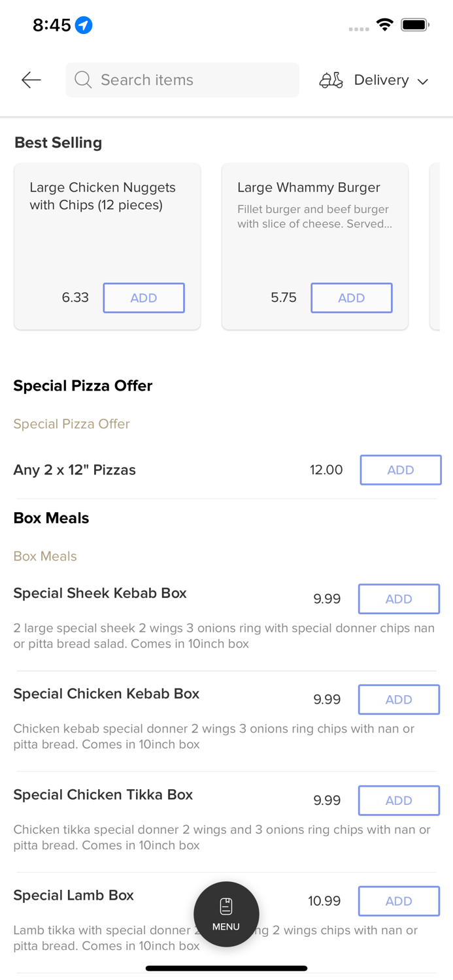Add Large Whammy Burger to order
Image resolution: width=453 pixels, height=980 pixels.
(x=351, y=298)
